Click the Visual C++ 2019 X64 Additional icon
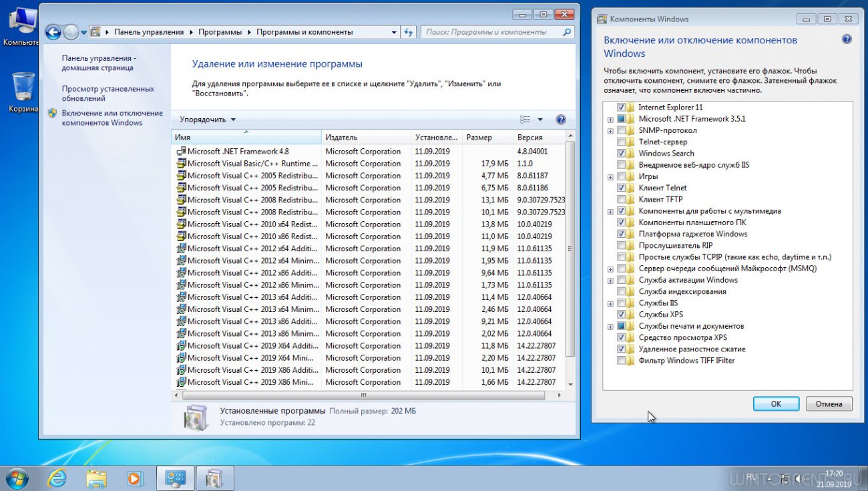 181,346
